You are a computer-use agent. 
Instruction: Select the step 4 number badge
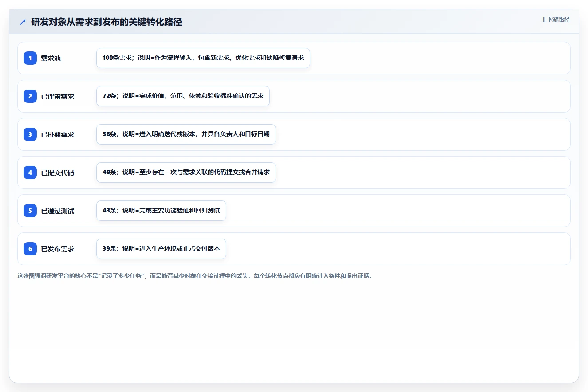(x=30, y=172)
